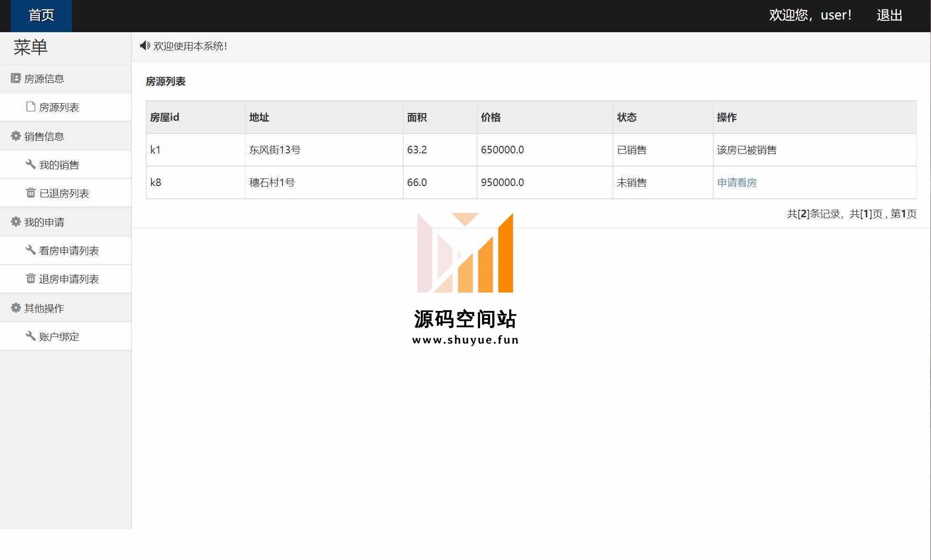The height and width of the screenshot is (560, 931).
Task: Open the 首页 home tab
Action: pyautogui.click(x=41, y=16)
